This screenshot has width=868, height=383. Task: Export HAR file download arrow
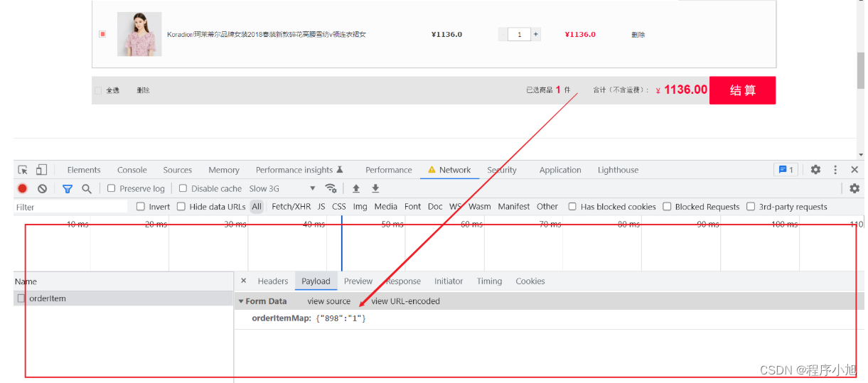[x=375, y=188]
